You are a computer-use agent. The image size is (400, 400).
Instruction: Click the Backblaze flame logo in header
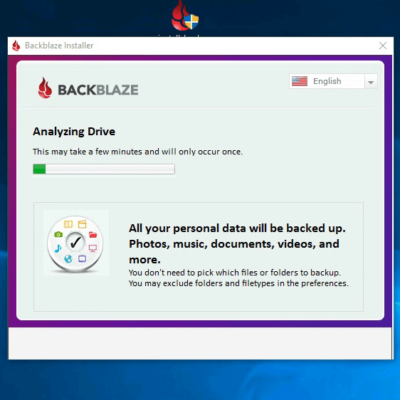(x=45, y=88)
